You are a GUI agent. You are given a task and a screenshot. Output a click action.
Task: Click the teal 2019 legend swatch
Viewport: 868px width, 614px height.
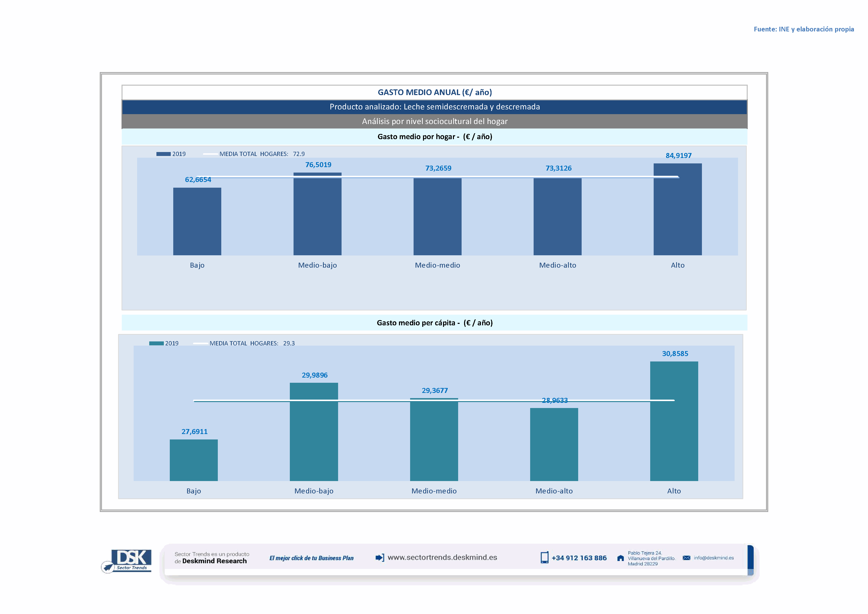point(156,343)
